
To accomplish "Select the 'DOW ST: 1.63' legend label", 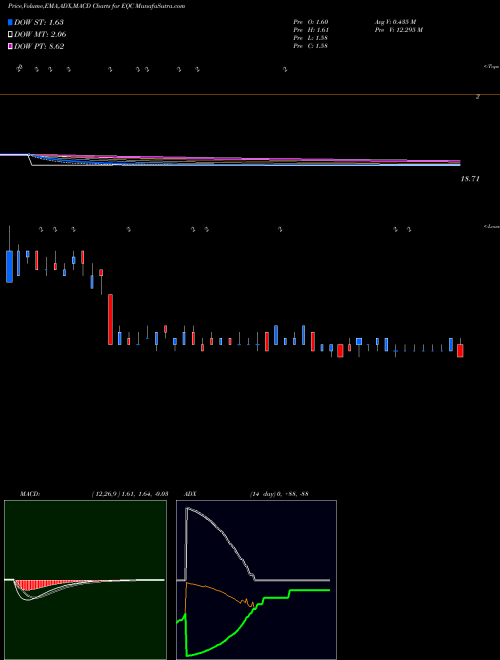I will [x=39, y=22].
